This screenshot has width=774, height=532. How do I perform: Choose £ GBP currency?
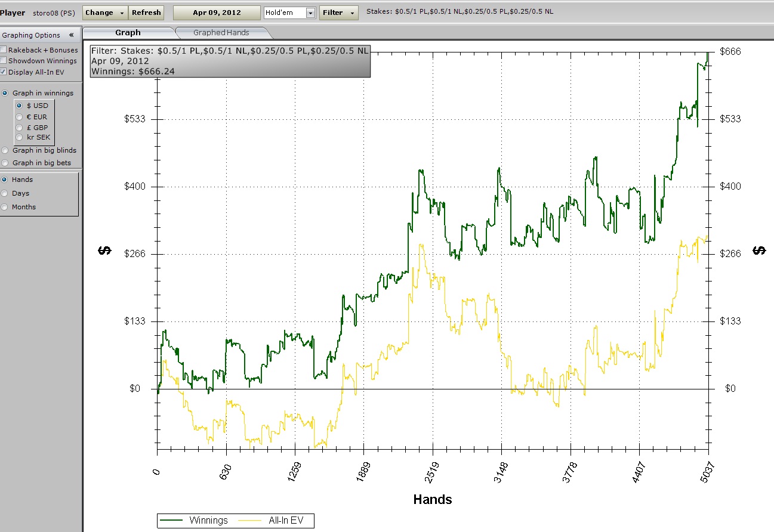pyautogui.click(x=20, y=128)
